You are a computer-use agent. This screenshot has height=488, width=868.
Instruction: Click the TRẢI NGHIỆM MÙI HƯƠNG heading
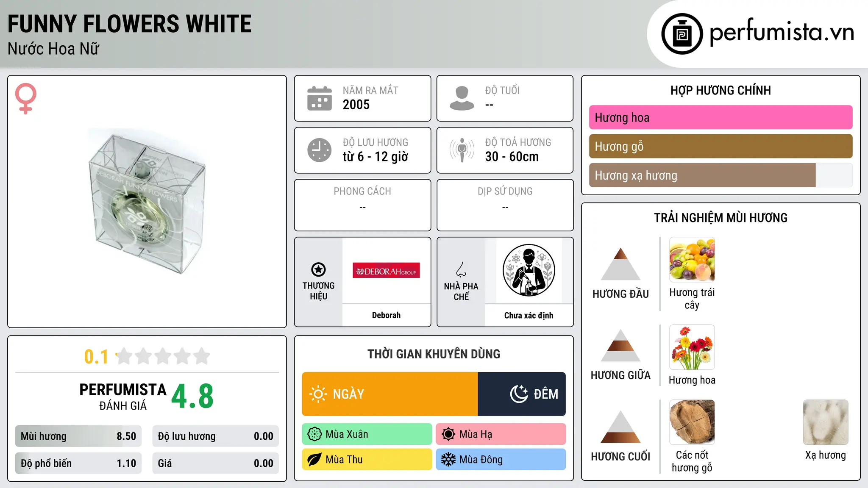721,218
